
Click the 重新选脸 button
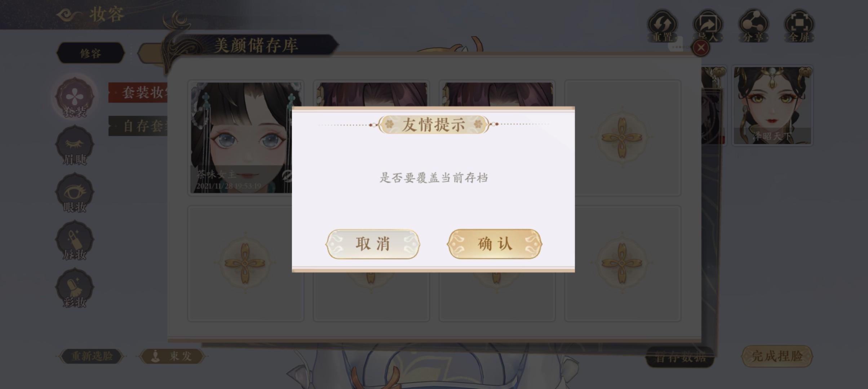92,356
